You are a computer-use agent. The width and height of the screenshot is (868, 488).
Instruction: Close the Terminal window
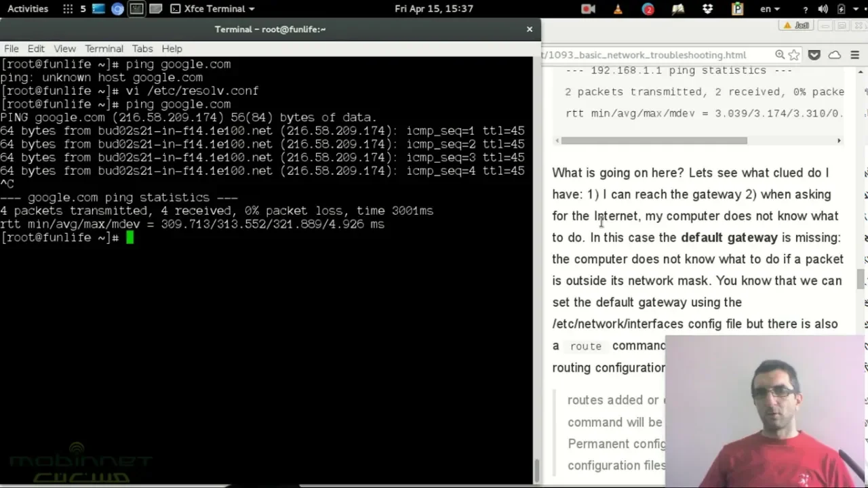(530, 29)
